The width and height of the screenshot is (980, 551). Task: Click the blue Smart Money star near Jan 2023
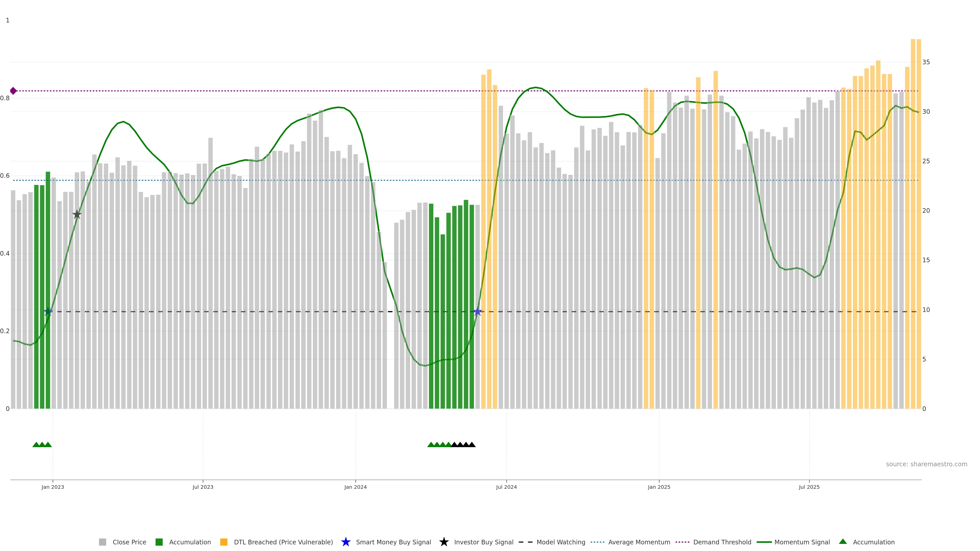pyautogui.click(x=48, y=312)
